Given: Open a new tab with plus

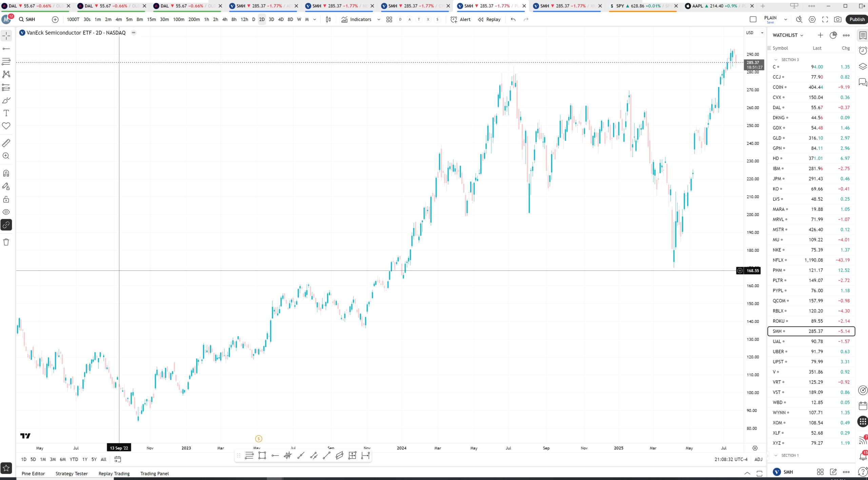Looking at the screenshot, I should (x=763, y=6).
